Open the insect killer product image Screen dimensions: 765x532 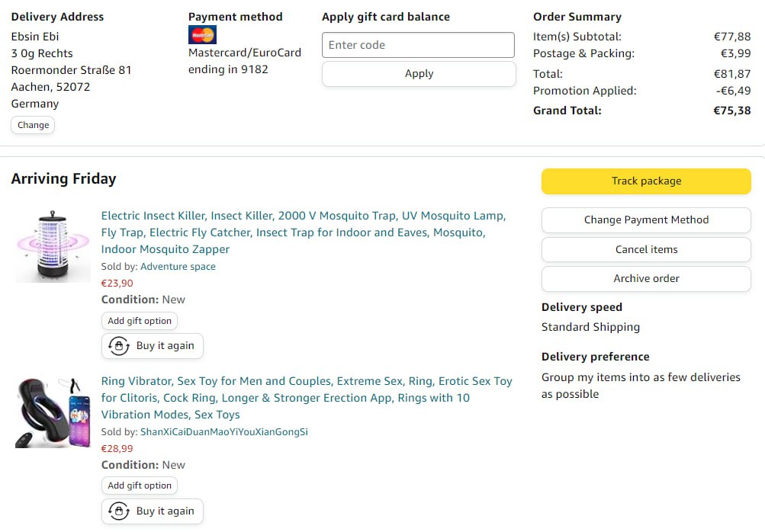[x=53, y=245]
